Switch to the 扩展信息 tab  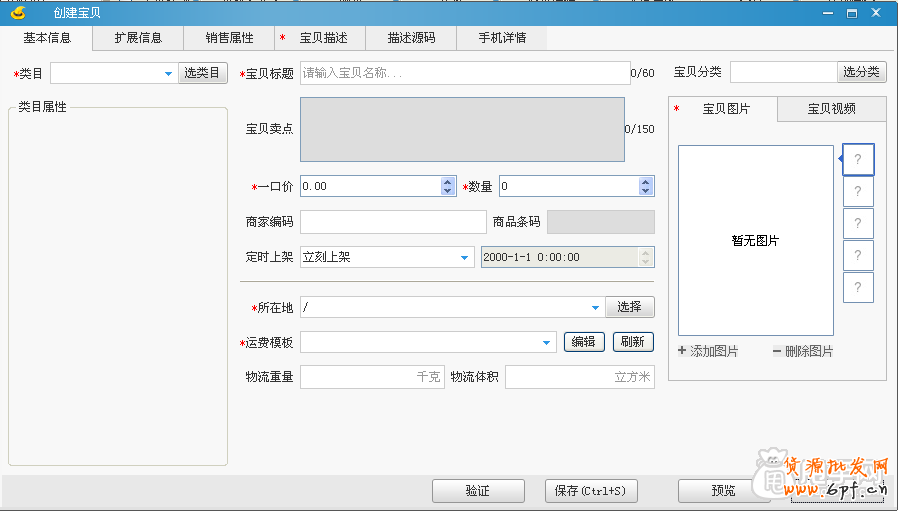[x=138, y=38]
